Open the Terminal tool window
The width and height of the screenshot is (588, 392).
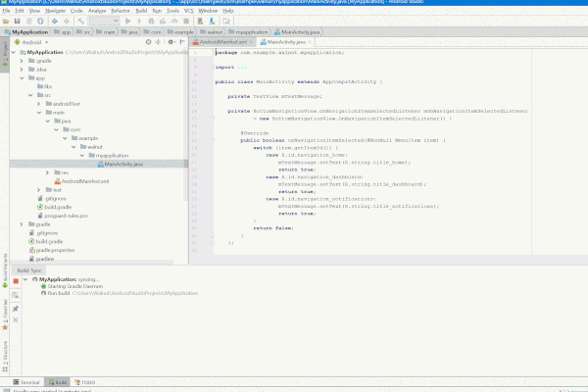(26, 382)
